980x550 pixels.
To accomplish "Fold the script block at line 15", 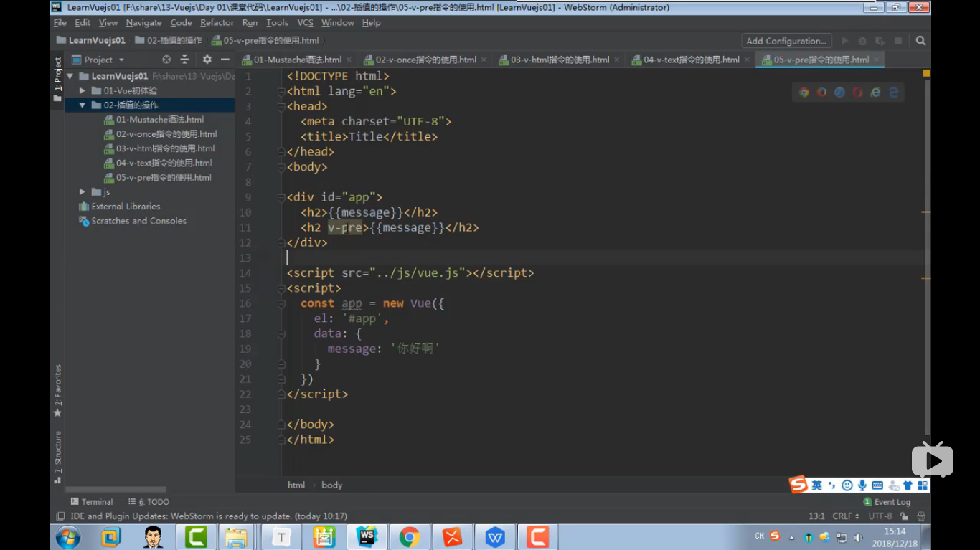I will click(281, 288).
